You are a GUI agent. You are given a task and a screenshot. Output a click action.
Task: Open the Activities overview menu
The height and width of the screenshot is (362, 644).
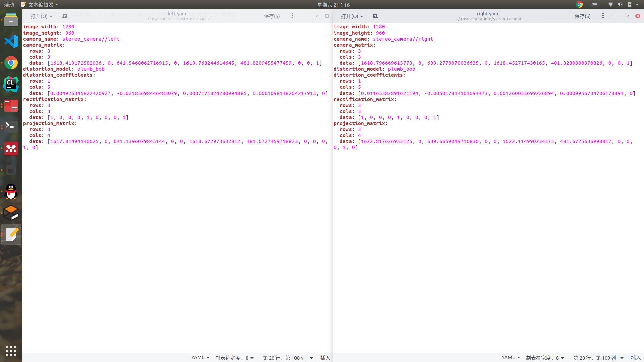coord(9,5)
